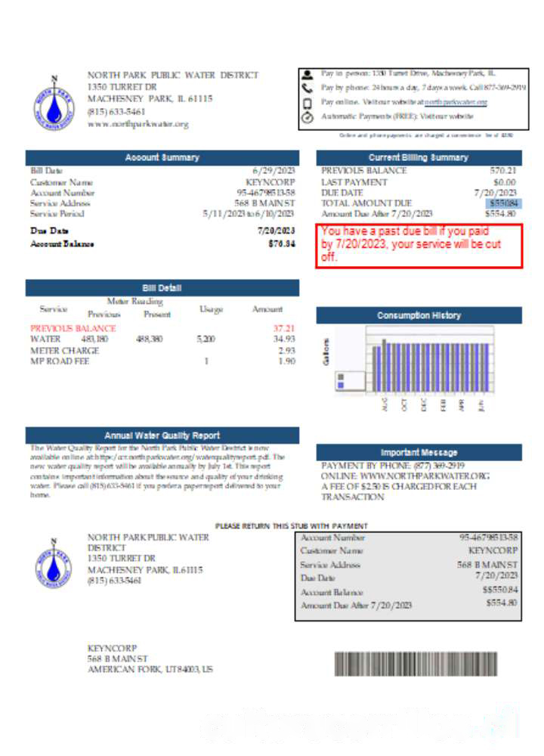Click the red PREVIOUS BALANCE row in Bill Detail
Image resolution: width=544 pixels, height=756 pixels.
(x=73, y=329)
